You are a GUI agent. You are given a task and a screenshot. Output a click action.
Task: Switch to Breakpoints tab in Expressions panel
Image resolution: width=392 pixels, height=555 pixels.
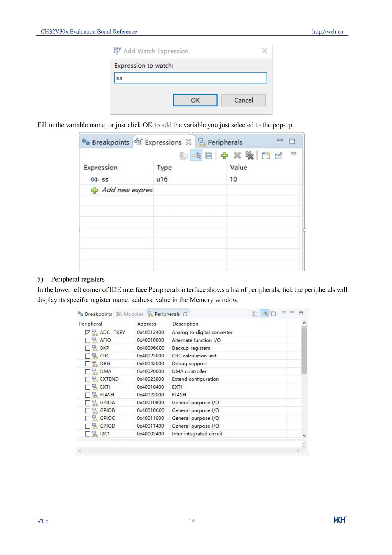[106, 142]
